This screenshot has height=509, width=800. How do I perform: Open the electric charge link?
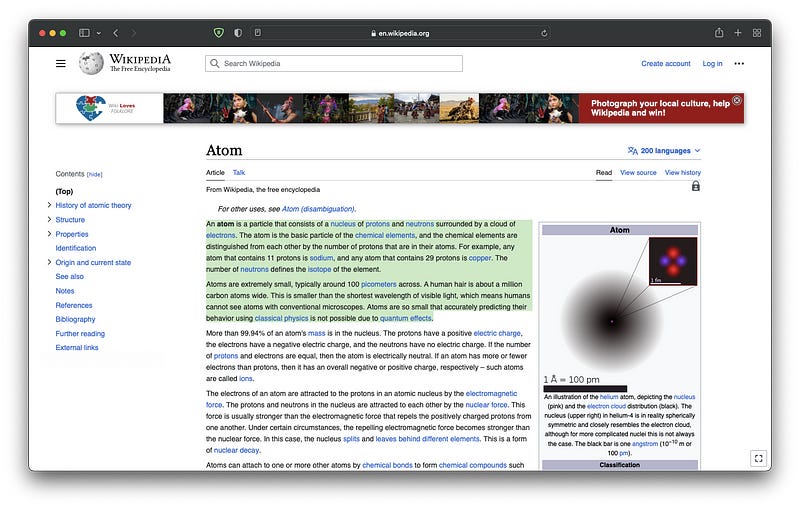tap(497, 333)
